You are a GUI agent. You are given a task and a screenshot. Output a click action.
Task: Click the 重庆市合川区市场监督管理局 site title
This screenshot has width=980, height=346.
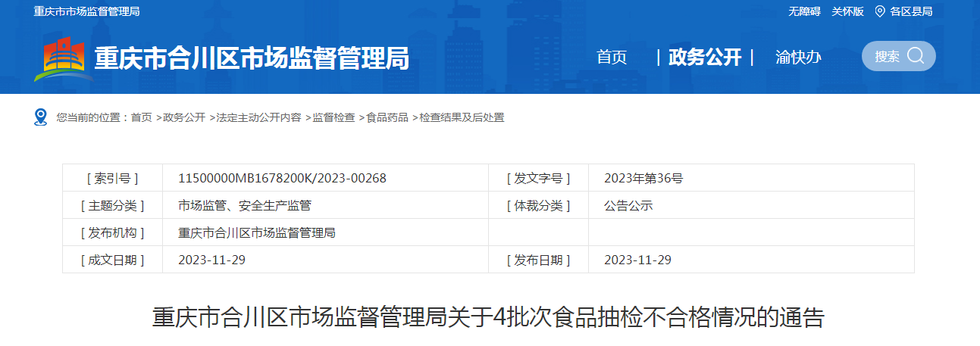coord(251,58)
